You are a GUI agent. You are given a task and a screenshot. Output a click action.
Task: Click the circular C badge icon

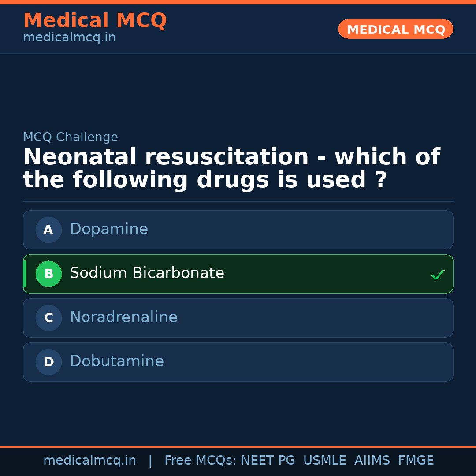tap(48, 318)
